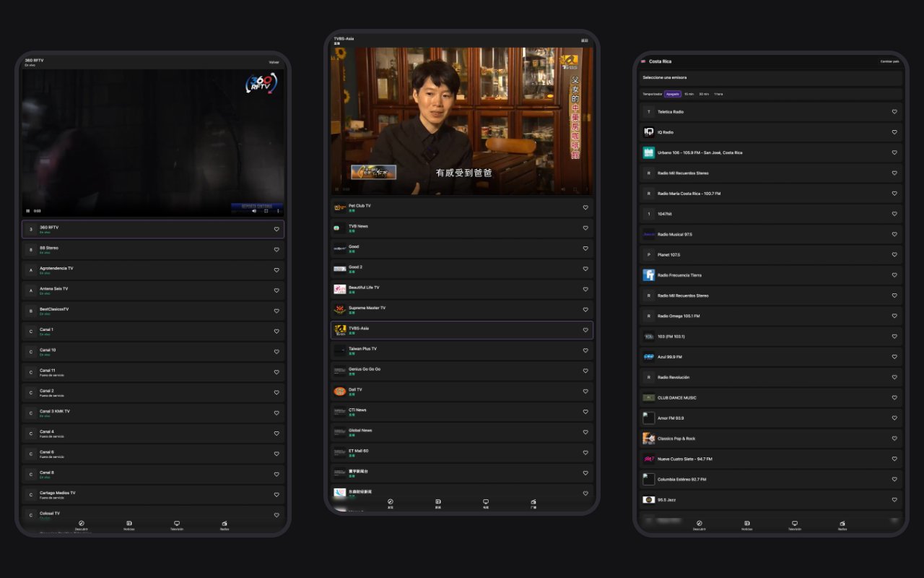Play Nueve Cuatro Siete - 94.7 FM
Screen dimensions: 924x578
(x=771, y=459)
